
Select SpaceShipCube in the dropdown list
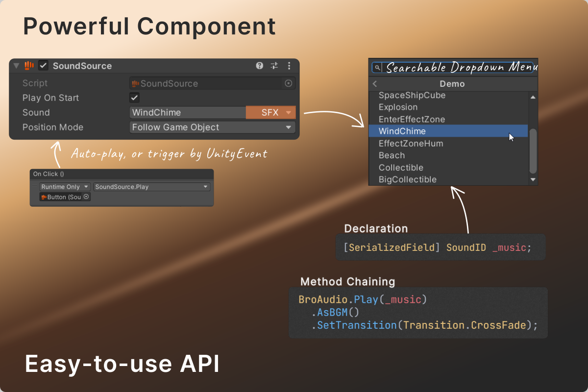[448, 95]
